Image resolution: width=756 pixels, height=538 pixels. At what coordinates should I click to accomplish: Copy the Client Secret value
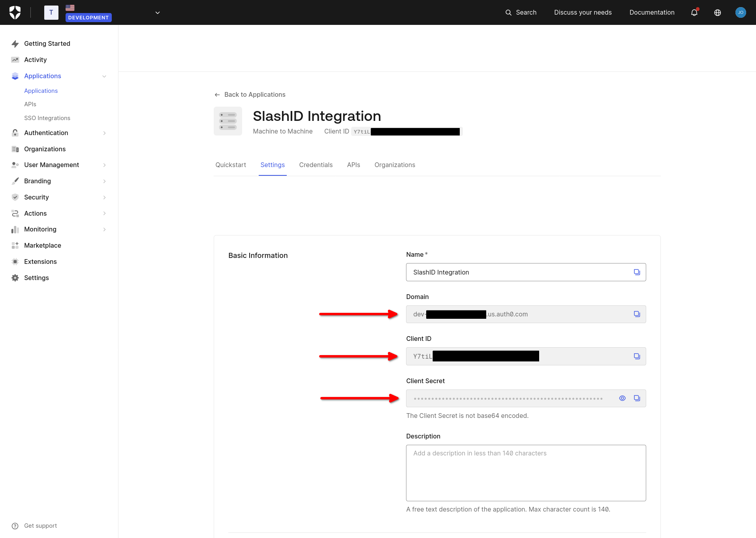point(637,398)
